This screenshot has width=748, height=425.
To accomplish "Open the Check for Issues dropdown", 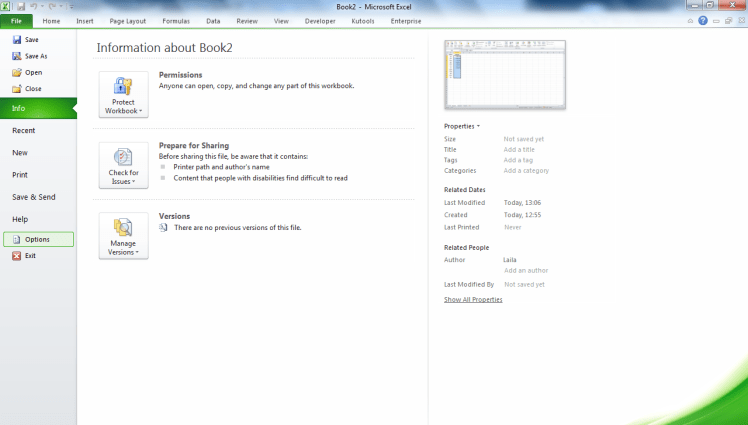I will [123, 166].
